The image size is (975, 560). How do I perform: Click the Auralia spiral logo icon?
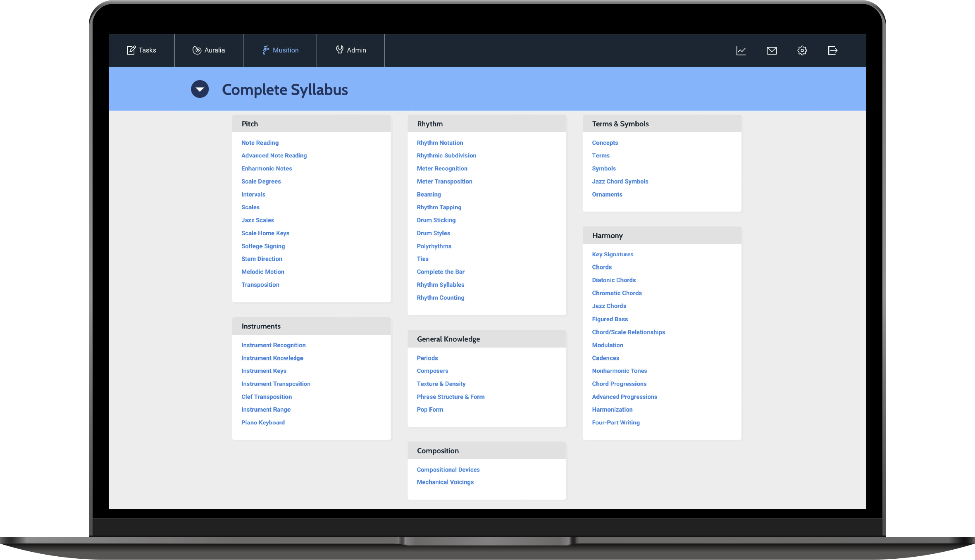point(197,50)
